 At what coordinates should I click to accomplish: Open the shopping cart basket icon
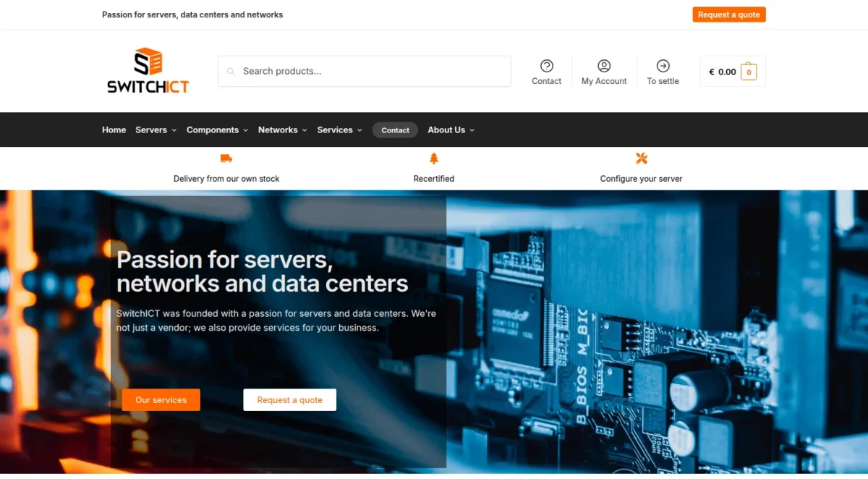[749, 70]
